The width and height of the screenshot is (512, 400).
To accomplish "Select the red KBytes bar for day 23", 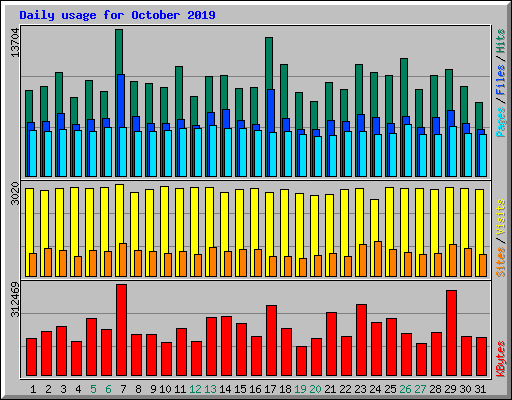I will click(361, 340).
